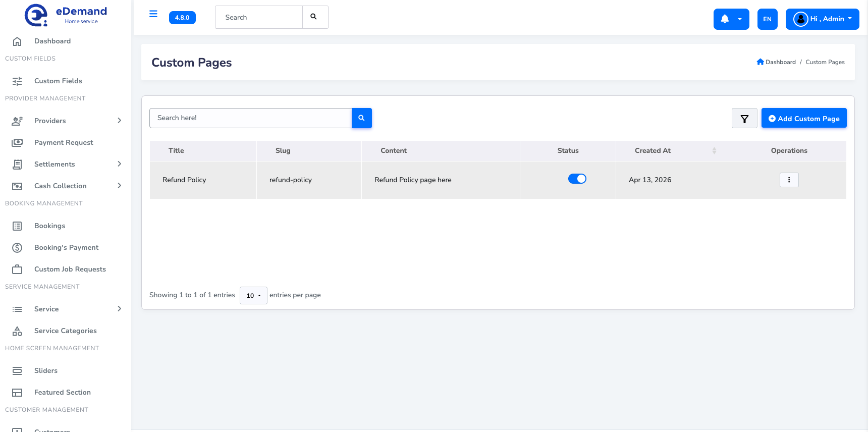Image resolution: width=868 pixels, height=432 pixels.
Task: Open the filter funnel button
Action: pos(744,119)
